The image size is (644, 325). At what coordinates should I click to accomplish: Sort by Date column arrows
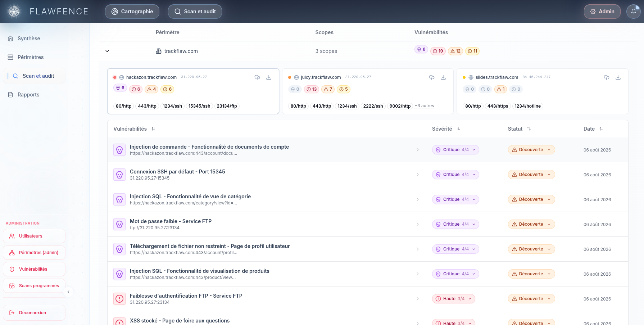pos(601,129)
